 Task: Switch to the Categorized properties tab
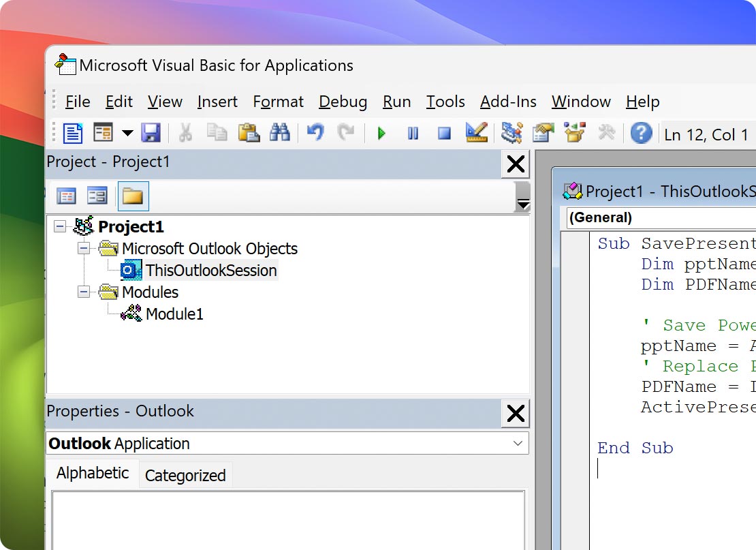point(185,474)
